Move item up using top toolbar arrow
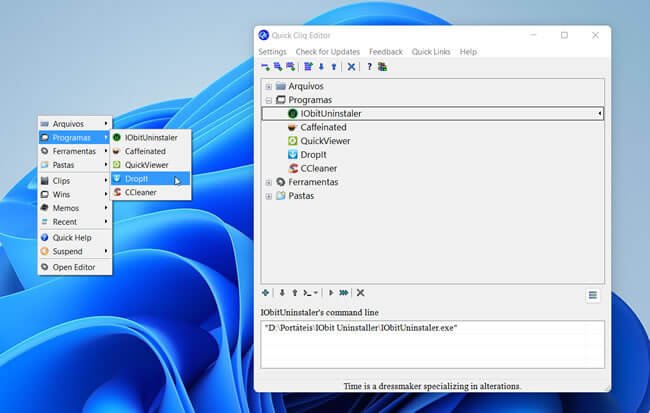 tap(334, 67)
